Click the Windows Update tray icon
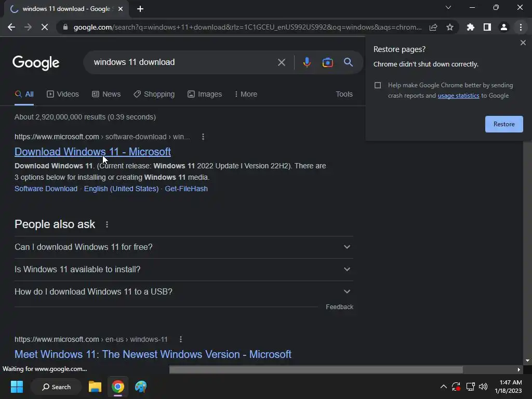This screenshot has height=399, width=532. 456,387
